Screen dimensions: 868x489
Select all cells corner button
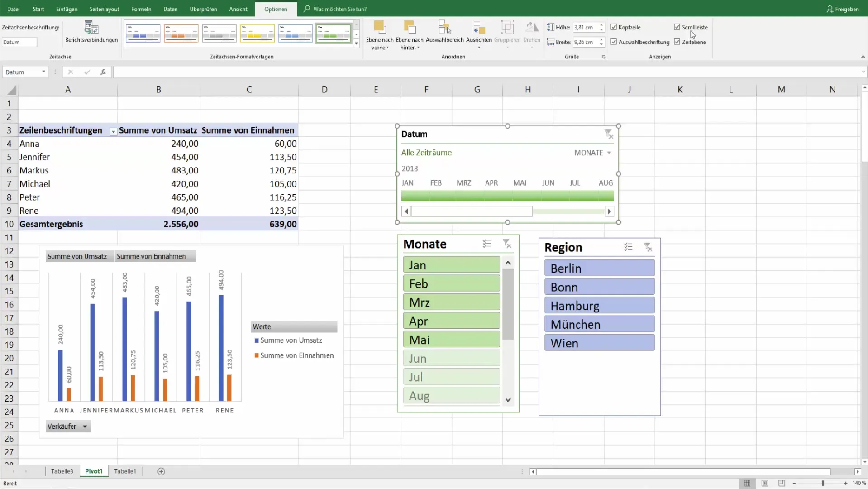(11, 90)
